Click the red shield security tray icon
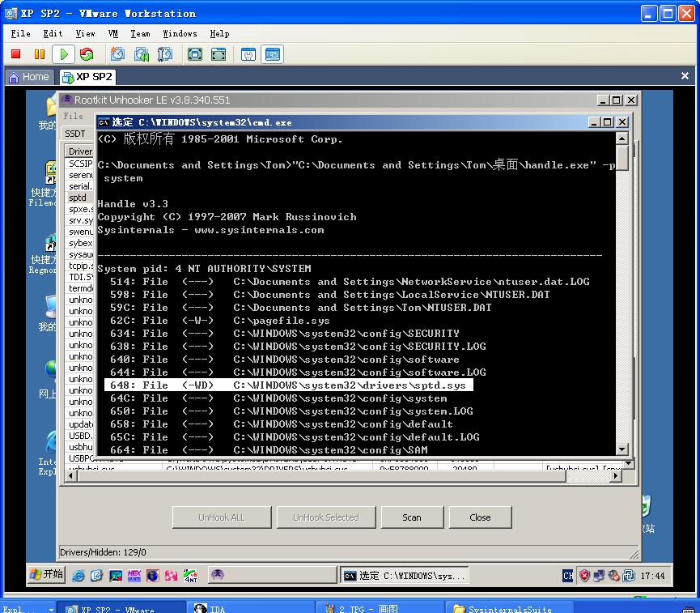The width and height of the screenshot is (700, 613). coord(584,576)
